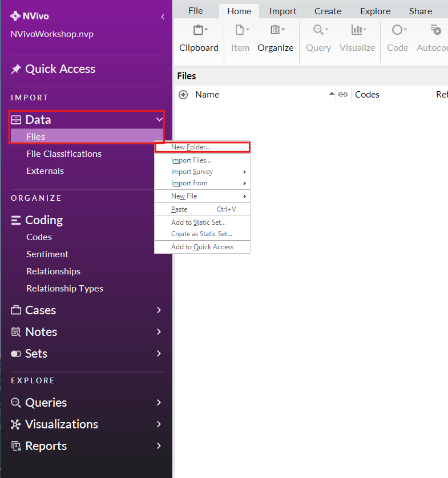Switch to the Create tab
Screen dimensions: 448x478
click(x=328, y=11)
